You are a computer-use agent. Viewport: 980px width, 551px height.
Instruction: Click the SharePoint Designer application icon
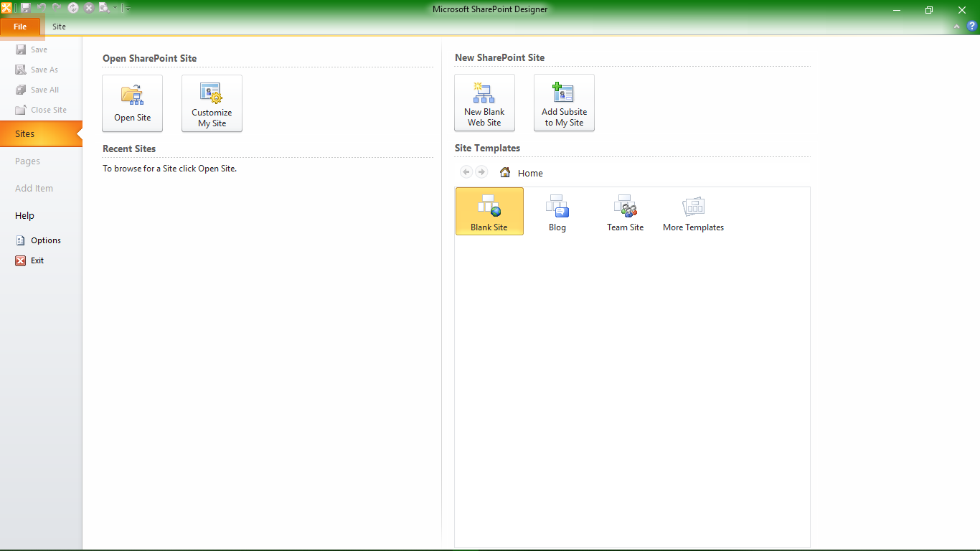pos(6,8)
